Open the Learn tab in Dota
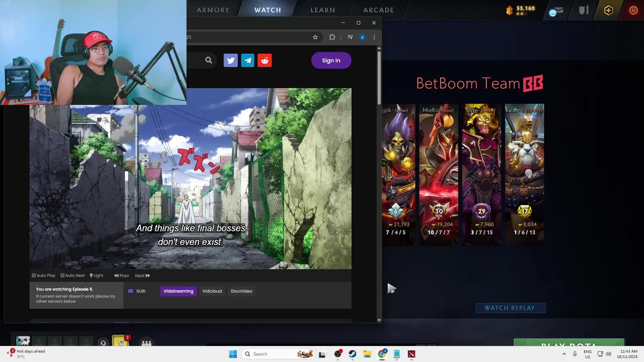The height and width of the screenshot is (362, 644). click(x=323, y=10)
